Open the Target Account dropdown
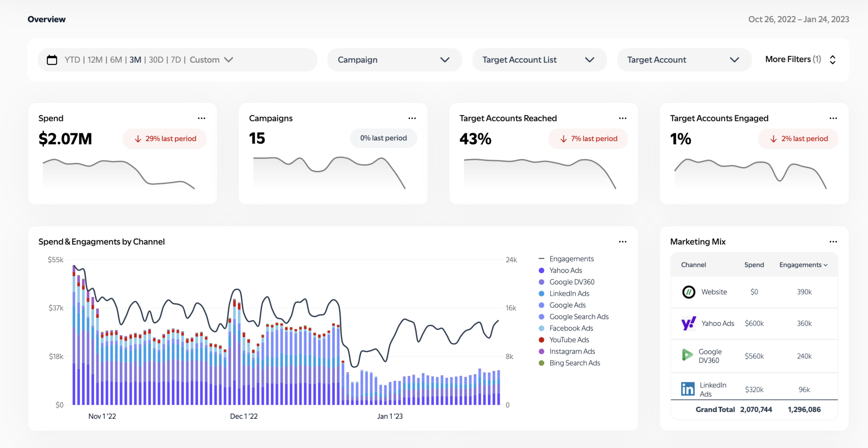868x448 pixels. (x=683, y=59)
